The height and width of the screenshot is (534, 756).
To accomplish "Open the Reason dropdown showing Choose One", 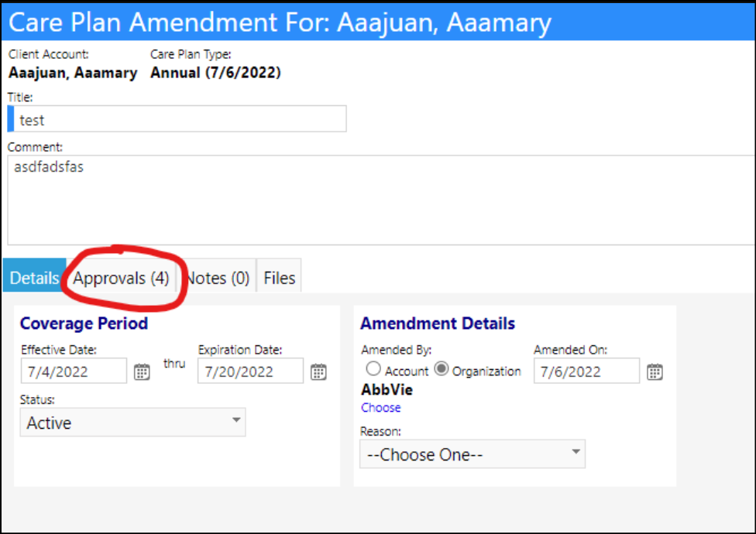I will click(x=472, y=454).
